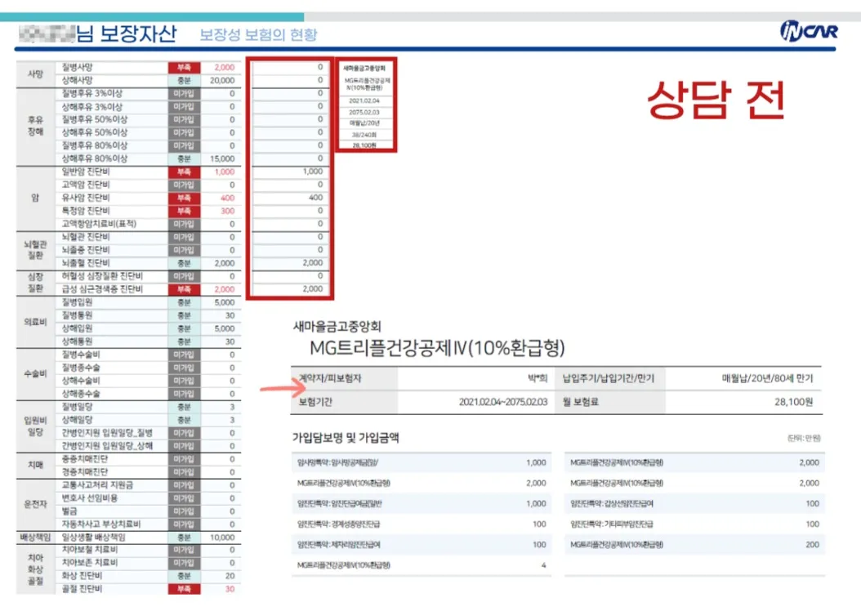Click the '고액항암치료비(표적)' row label

coord(99,224)
